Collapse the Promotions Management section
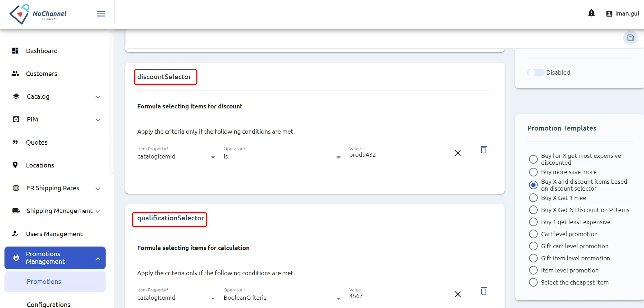 [98, 259]
